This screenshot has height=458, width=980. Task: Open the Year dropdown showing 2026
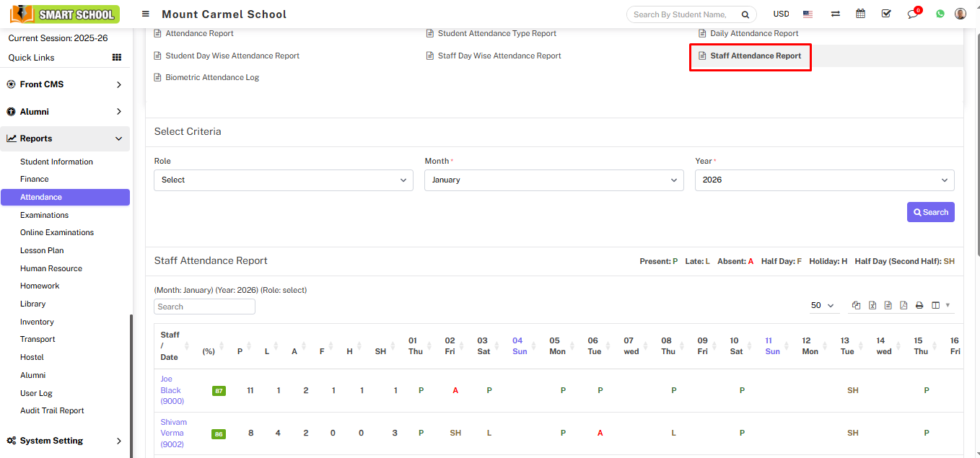[824, 180]
